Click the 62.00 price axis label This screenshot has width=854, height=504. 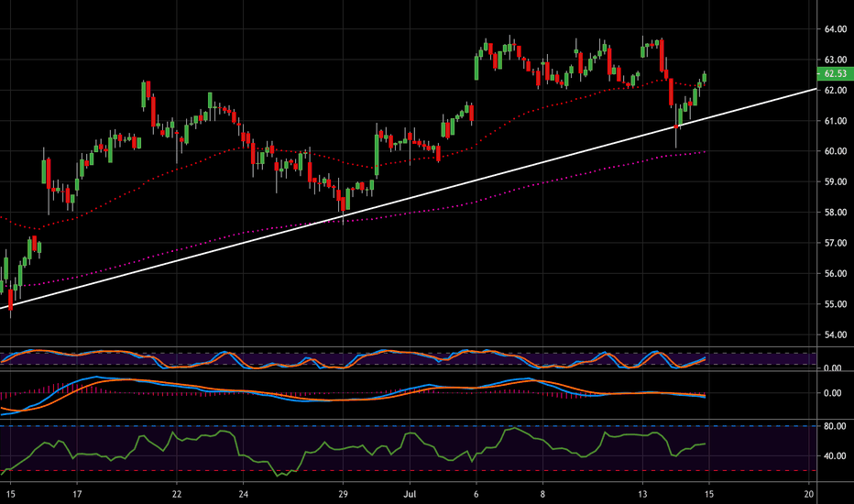point(836,90)
